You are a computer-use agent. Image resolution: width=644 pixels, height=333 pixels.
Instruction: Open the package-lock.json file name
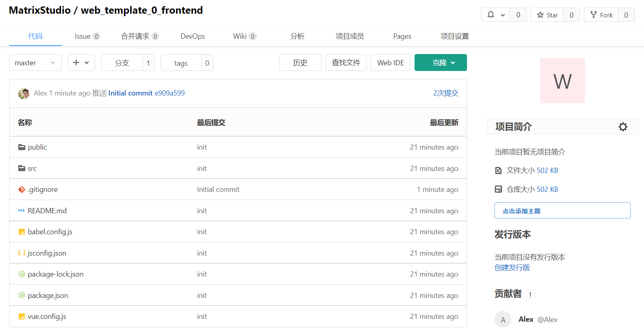tap(56, 274)
